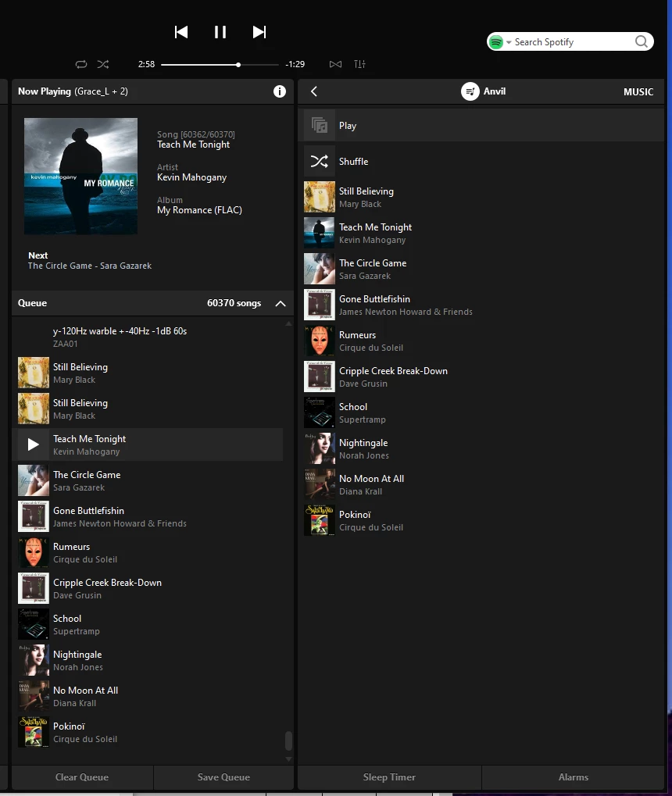
Task: Click the 60370 songs count
Action: coord(234,303)
